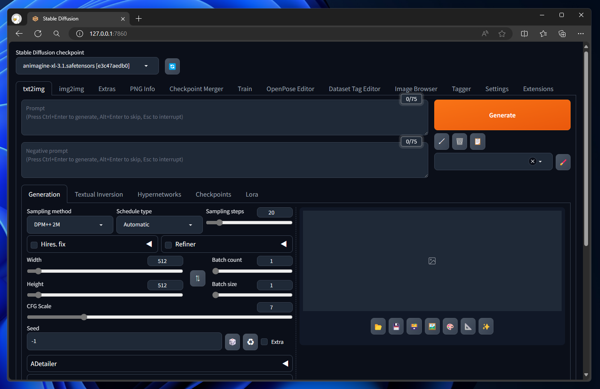
Task: Open the styles dropdown arrow
Action: (540, 161)
